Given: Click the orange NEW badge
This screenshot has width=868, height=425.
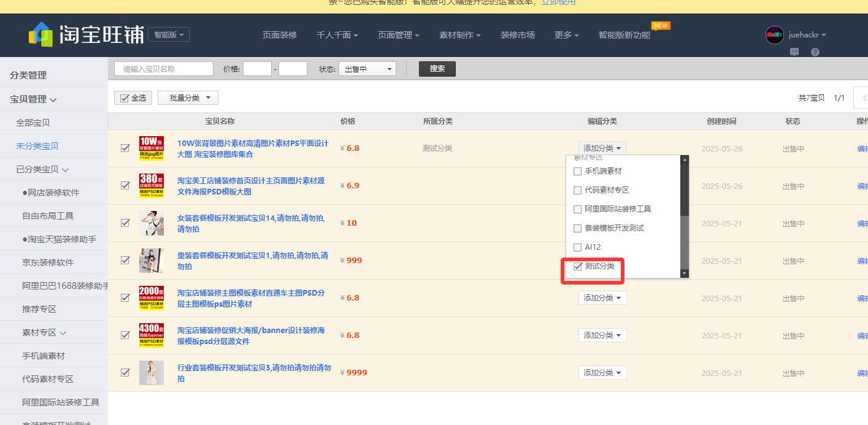Looking at the screenshot, I should tap(661, 26).
